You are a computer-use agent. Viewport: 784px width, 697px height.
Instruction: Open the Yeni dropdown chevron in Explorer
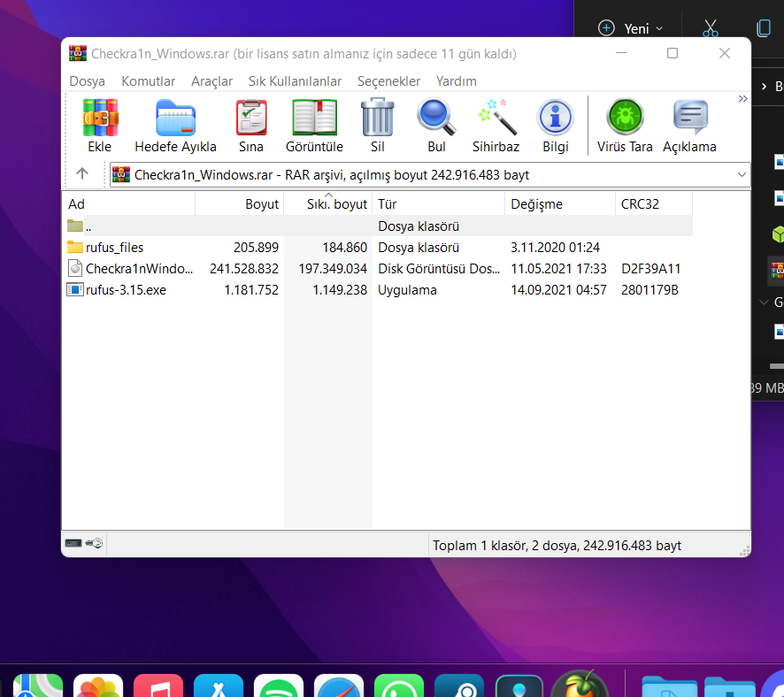[659, 28]
